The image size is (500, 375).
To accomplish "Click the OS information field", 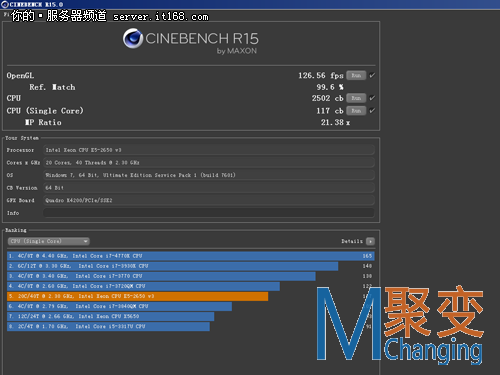I will tap(209, 175).
